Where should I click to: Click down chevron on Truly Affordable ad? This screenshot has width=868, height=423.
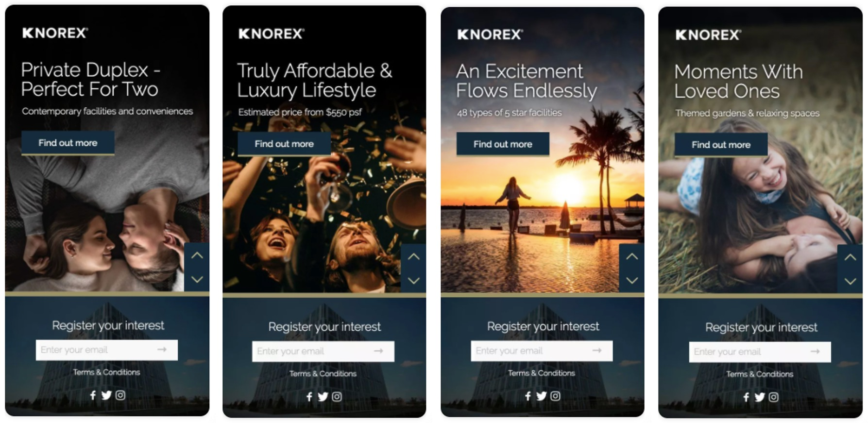pos(414,281)
